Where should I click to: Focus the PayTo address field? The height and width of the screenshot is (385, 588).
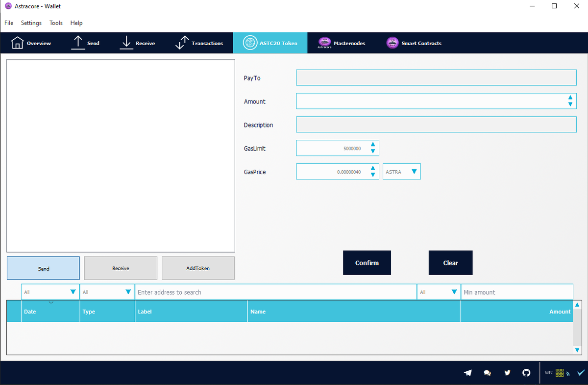click(436, 77)
